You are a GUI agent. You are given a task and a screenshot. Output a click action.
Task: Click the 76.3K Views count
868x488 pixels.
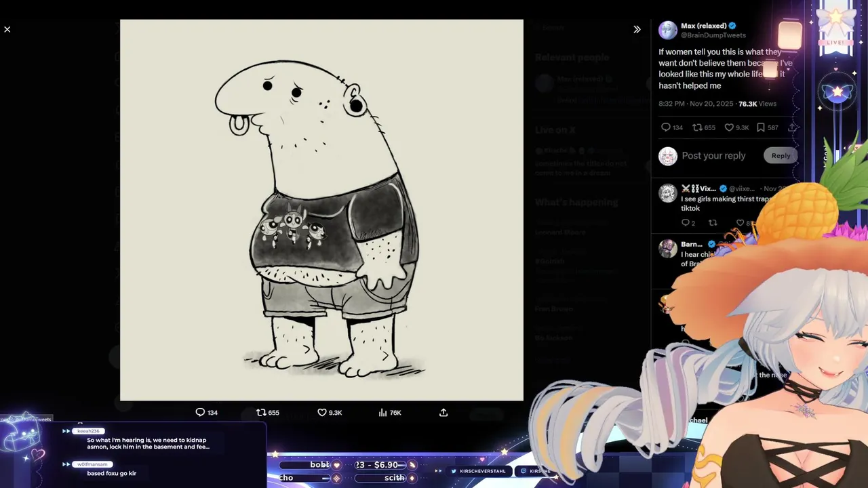pos(757,104)
